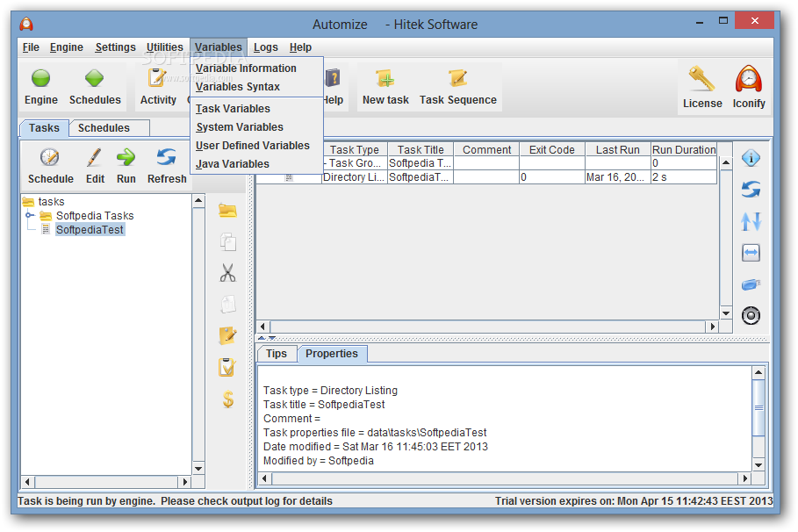Viewport: 798px width, 532px height.
Task: Click the Comment column header
Action: click(486, 149)
